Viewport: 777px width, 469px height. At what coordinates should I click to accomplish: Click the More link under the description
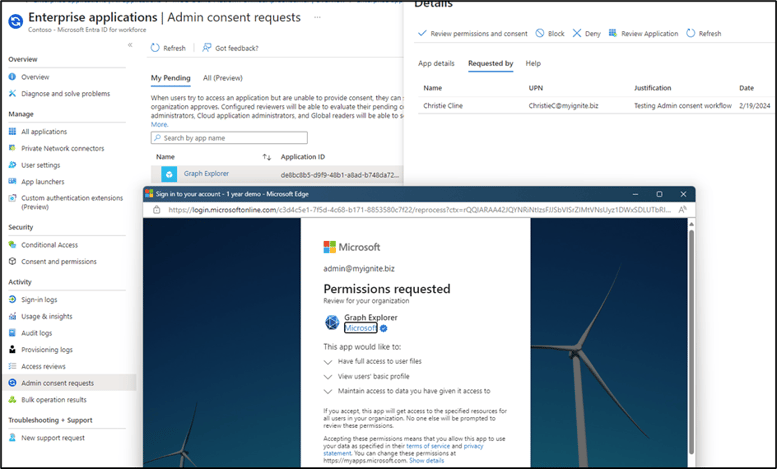coord(159,124)
